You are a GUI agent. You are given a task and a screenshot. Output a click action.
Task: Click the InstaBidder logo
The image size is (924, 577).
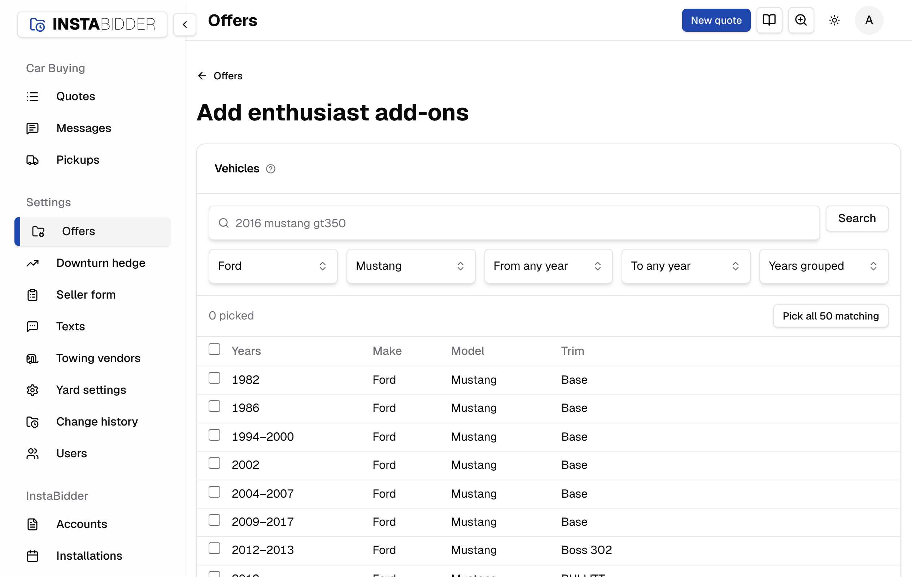(92, 25)
